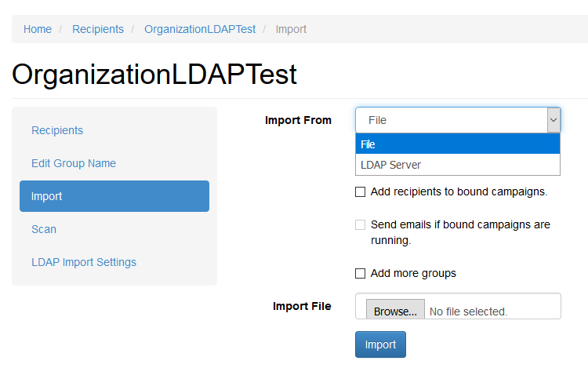Image resolution: width=588 pixels, height=368 pixels.
Task: Navigate to Recipients breadcrumb link
Action: tap(98, 29)
